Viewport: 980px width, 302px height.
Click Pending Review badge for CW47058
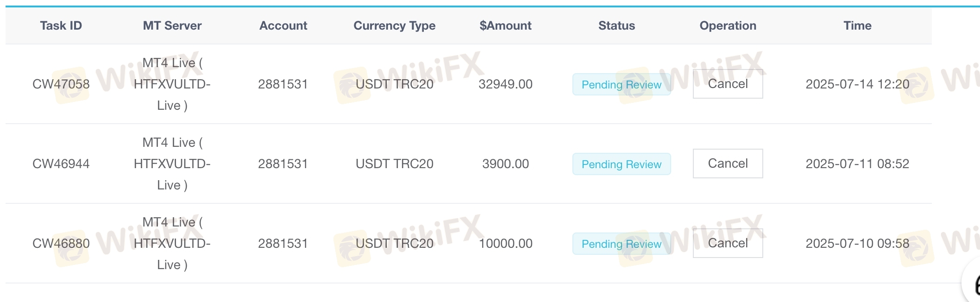(621, 84)
